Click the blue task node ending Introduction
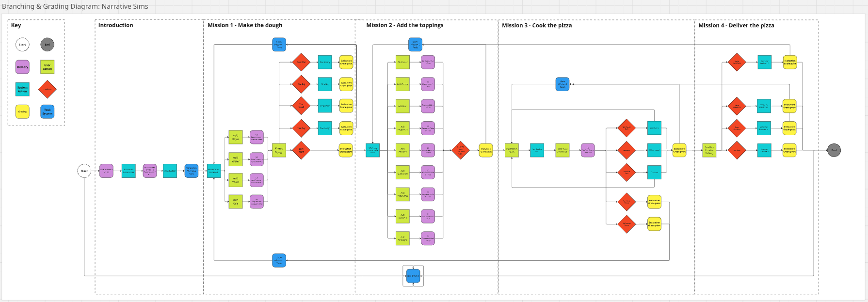Viewport: 868px width, 302px height. coord(192,171)
